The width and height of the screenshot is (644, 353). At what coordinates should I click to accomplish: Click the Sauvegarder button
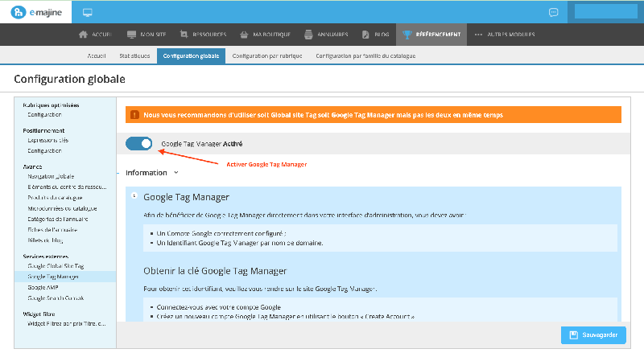click(x=593, y=335)
